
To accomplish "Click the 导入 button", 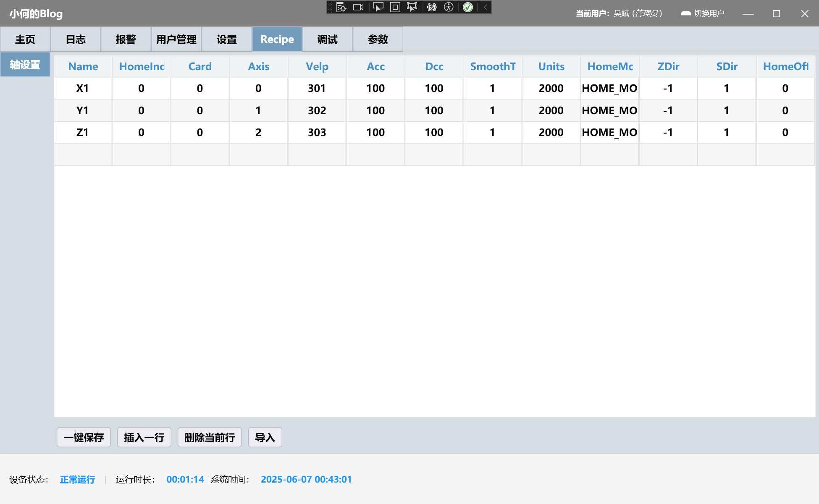I will [265, 438].
